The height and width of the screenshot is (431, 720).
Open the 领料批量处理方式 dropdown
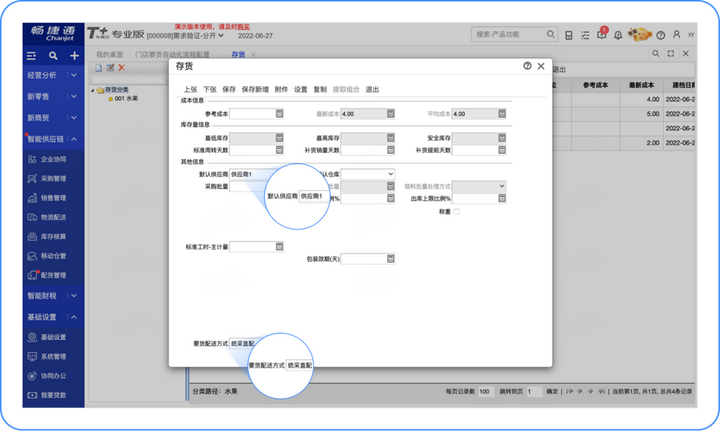[x=502, y=186]
